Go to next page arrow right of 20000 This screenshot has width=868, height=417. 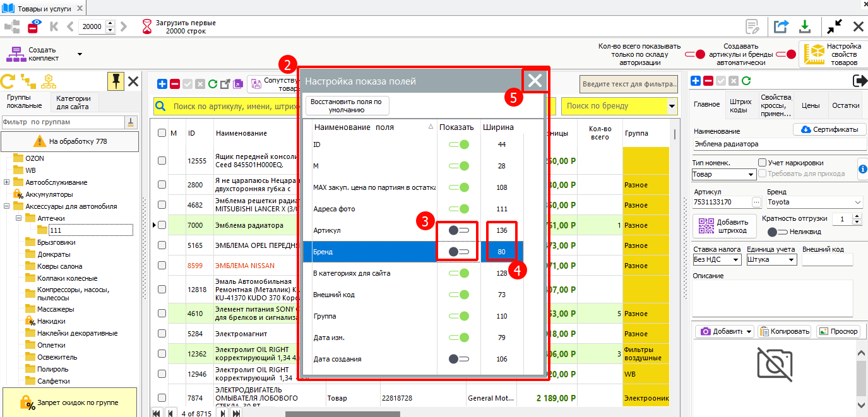[124, 26]
